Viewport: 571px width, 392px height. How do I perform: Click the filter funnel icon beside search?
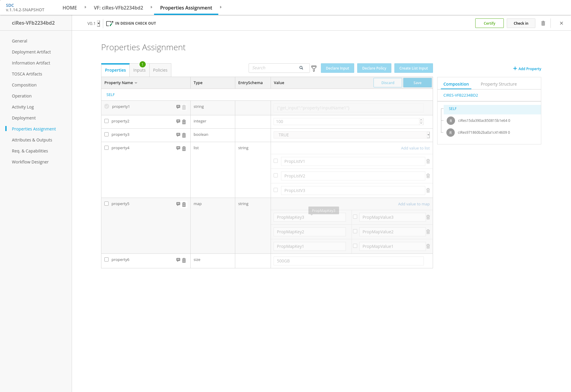pyautogui.click(x=314, y=69)
